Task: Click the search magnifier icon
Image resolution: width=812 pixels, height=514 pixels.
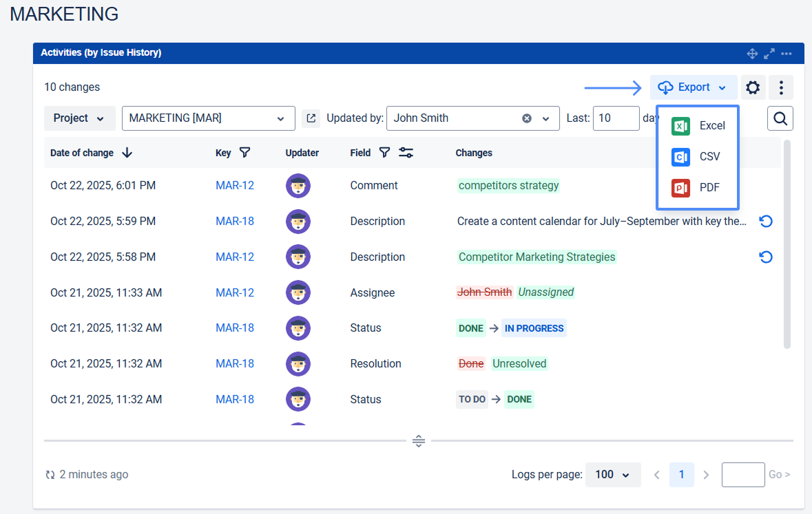Action: (x=780, y=118)
